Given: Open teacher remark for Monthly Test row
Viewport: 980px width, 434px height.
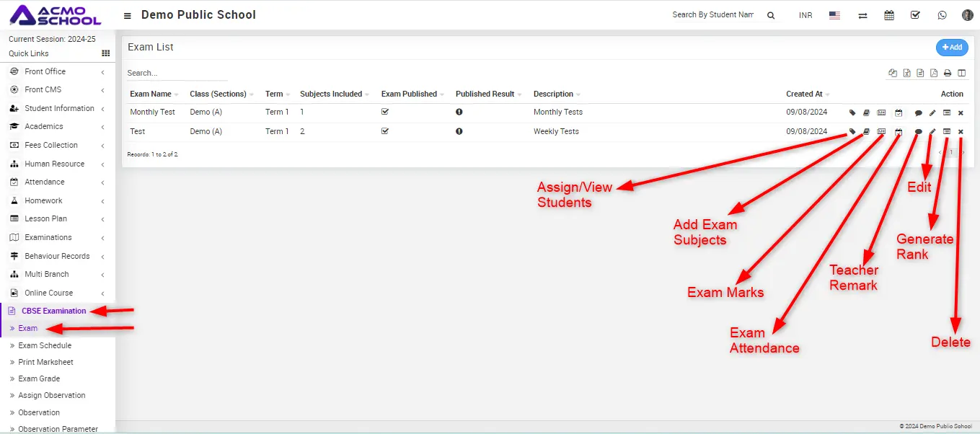Looking at the screenshot, I should (918, 113).
